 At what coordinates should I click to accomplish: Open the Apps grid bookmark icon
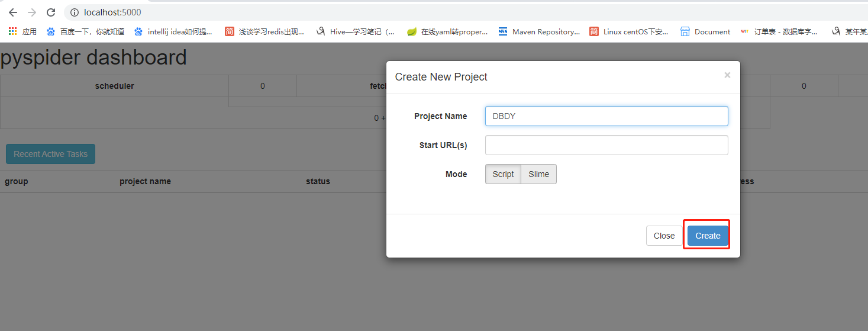click(x=13, y=32)
